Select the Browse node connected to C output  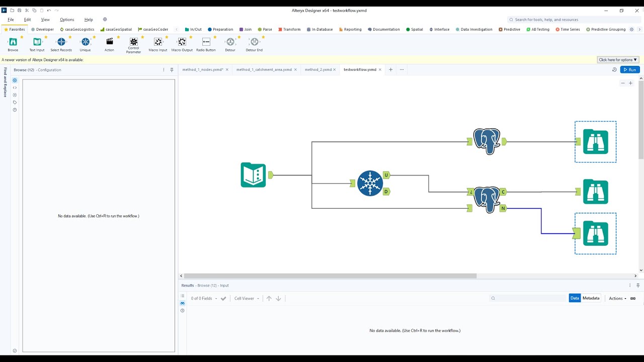[x=595, y=192]
